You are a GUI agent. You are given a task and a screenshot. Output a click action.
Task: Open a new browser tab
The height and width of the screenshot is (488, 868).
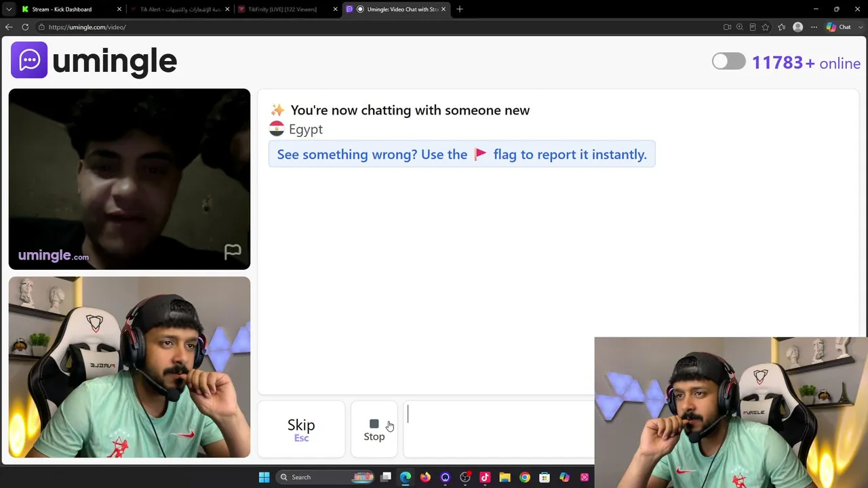pos(460,9)
